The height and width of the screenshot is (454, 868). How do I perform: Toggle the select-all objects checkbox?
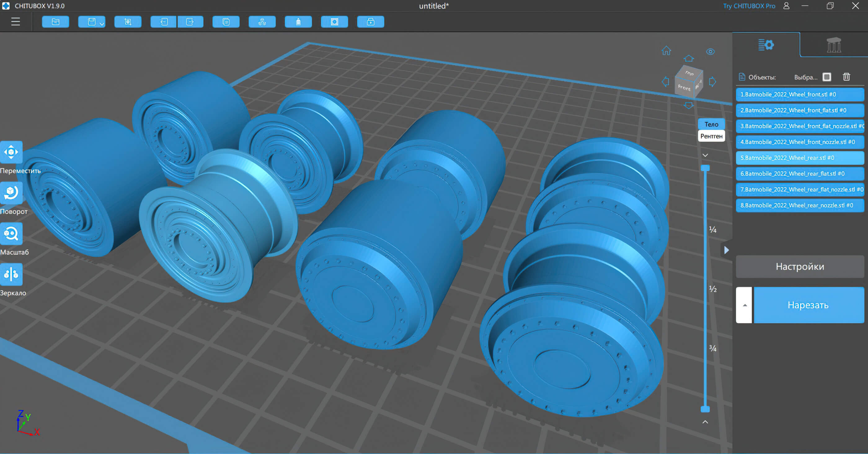[826, 77]
